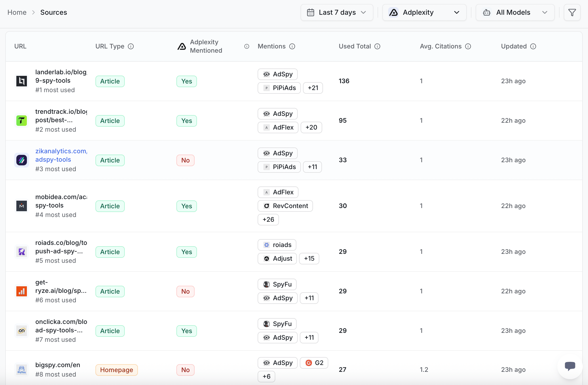The width and height of the screenshot is (588, 385).
Task: Open the All Models dropdown
Action: click(x=515, y=12)
